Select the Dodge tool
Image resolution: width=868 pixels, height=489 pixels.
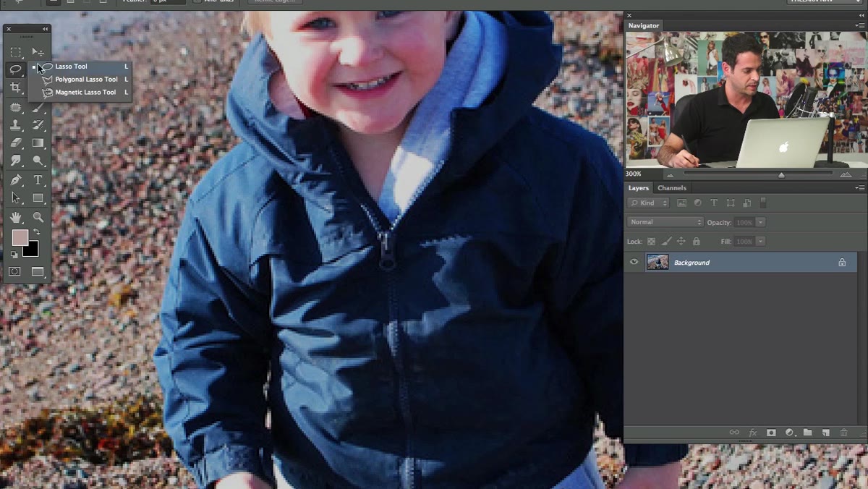pyautogui.click(x=38, y=161)
